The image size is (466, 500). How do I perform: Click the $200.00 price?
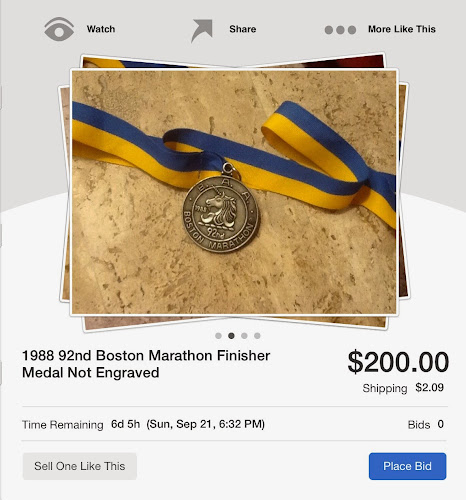click(x=398, y=362)
